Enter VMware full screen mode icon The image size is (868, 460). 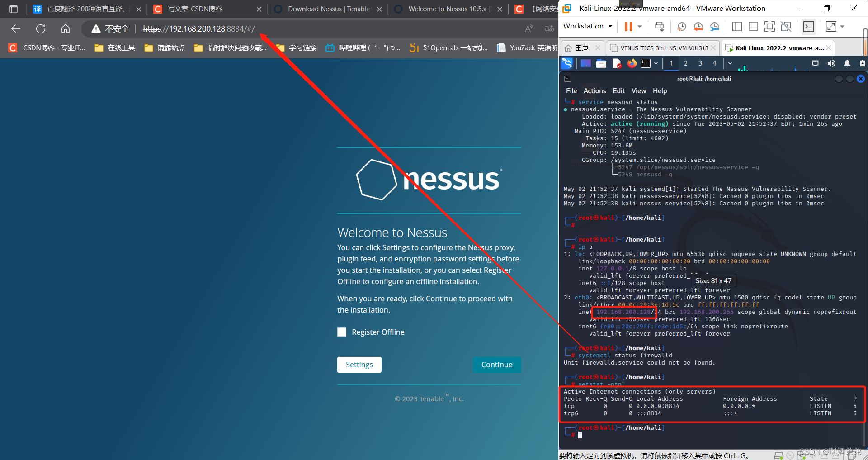click(769, 26)
